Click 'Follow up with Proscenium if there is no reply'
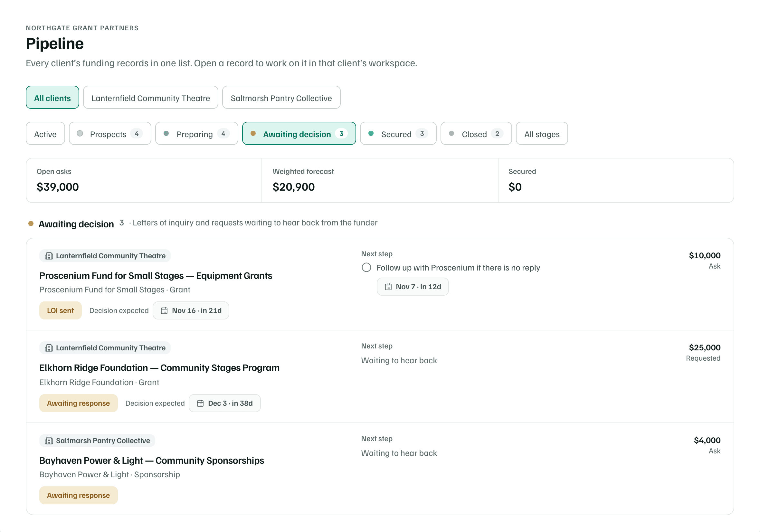The image size is (760, 532). pos(459,268)
